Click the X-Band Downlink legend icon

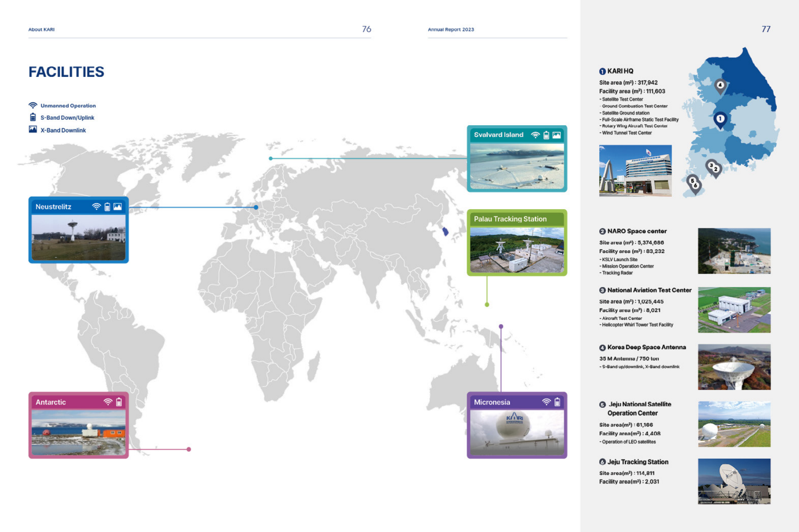coord(33,130)
